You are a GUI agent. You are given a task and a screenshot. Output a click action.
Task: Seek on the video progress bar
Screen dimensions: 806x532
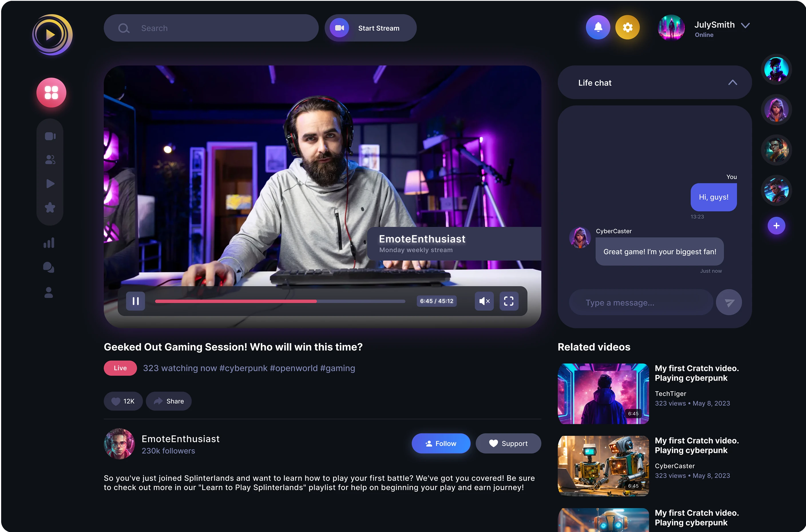(x=280, y=301)
